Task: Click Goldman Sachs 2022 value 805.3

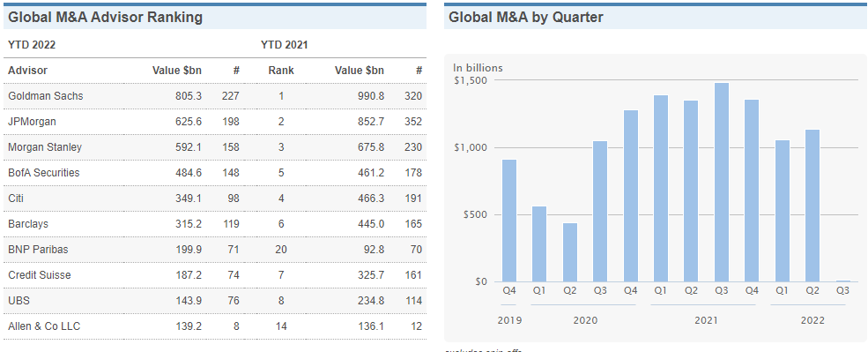Action: coord(189,96)
